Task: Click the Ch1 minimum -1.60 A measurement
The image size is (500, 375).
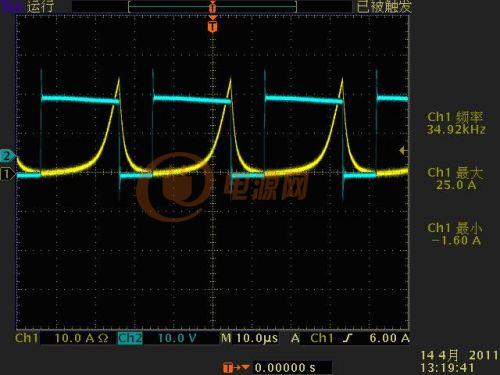Action: [455, 234]
